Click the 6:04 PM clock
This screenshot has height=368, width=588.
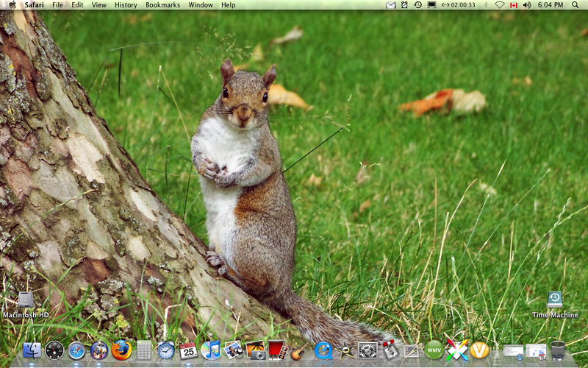(551, 5)
